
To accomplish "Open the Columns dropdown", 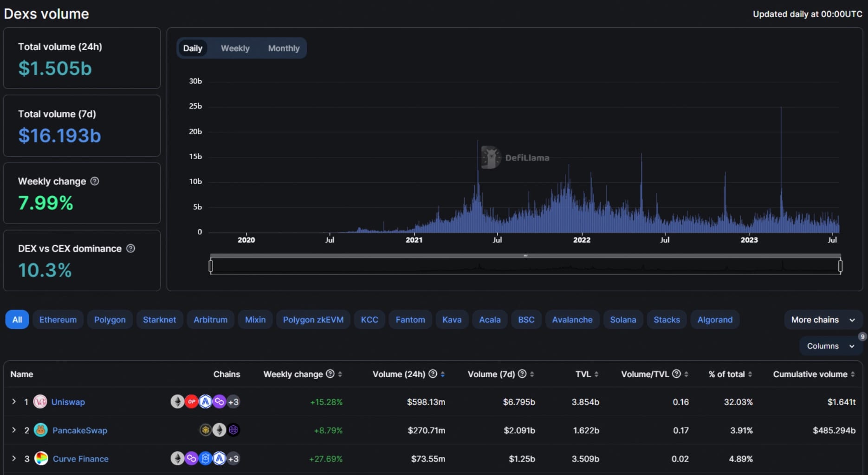I will click(x=830, y=346).
